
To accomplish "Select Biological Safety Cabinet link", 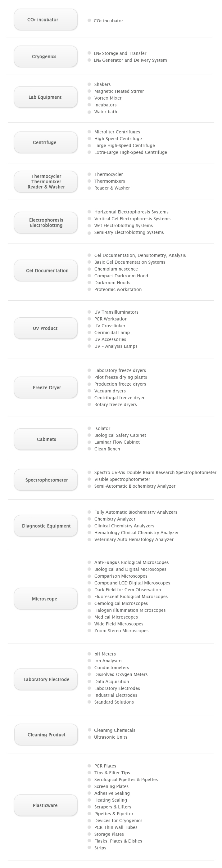I will [120, 435].
